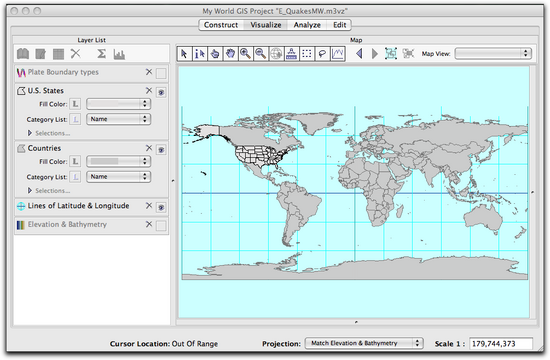This screenshot has height=360, width=550.
Task: Open Countries Fill Color dropdown
Action: [119, 161]
